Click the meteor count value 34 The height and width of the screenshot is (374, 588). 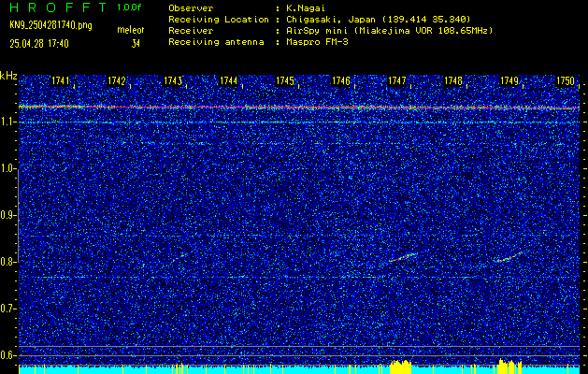(136, 44)
